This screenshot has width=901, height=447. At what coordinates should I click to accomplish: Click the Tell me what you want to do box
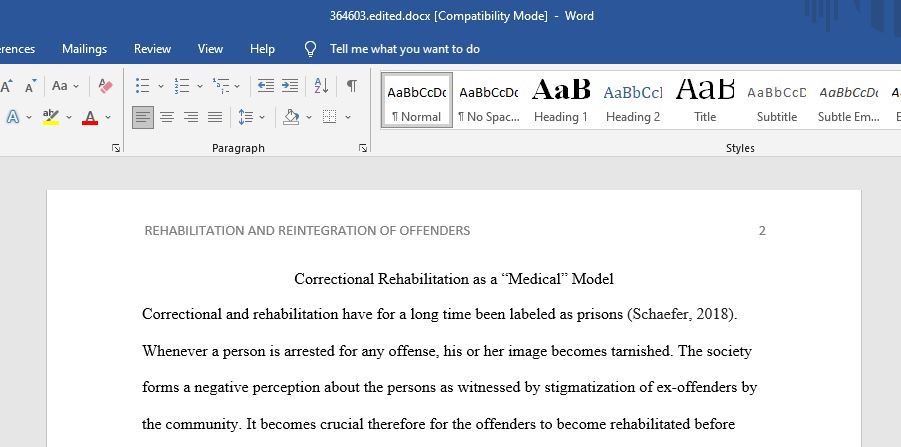(x=405, y=49)
